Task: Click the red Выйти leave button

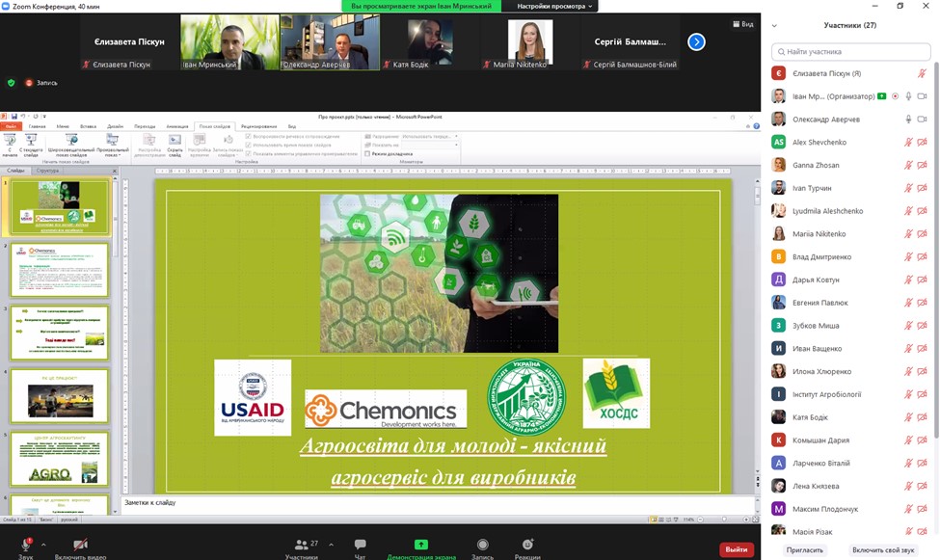Action: pyautogui.click(x=737, y=549)
